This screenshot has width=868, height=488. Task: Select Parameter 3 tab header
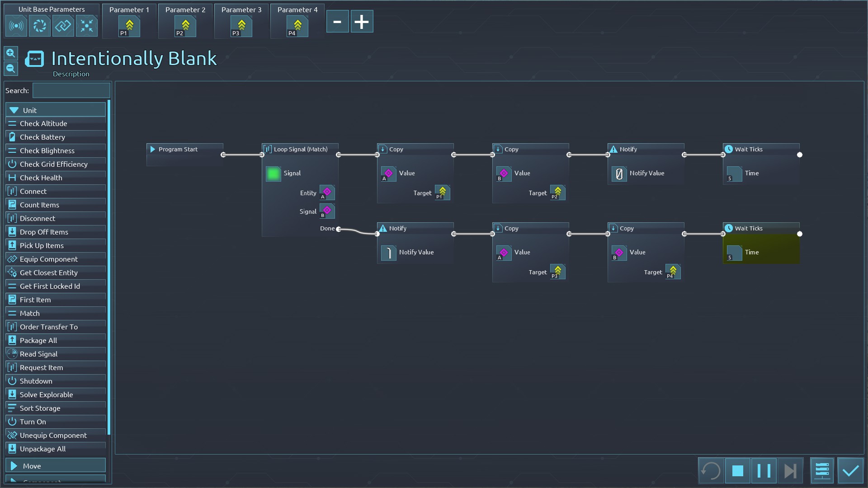pos(241,9)
